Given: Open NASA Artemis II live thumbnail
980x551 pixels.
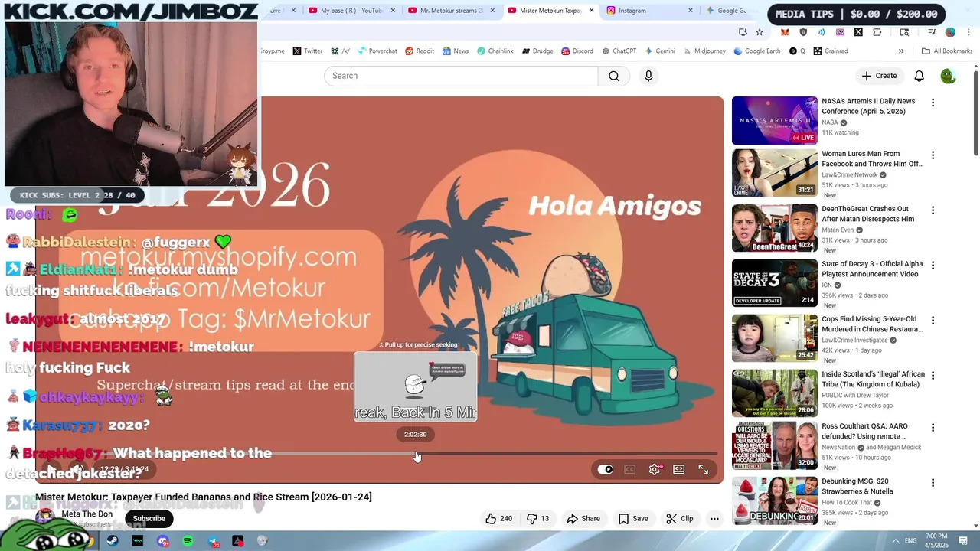Looking at the screenshot, I should 774,120.
